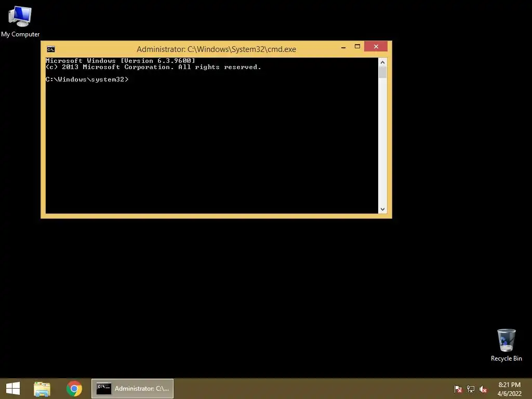532x399 pixels.
Task: Select the Recycle Bin desktop icon
Action: tap(506, 345)
